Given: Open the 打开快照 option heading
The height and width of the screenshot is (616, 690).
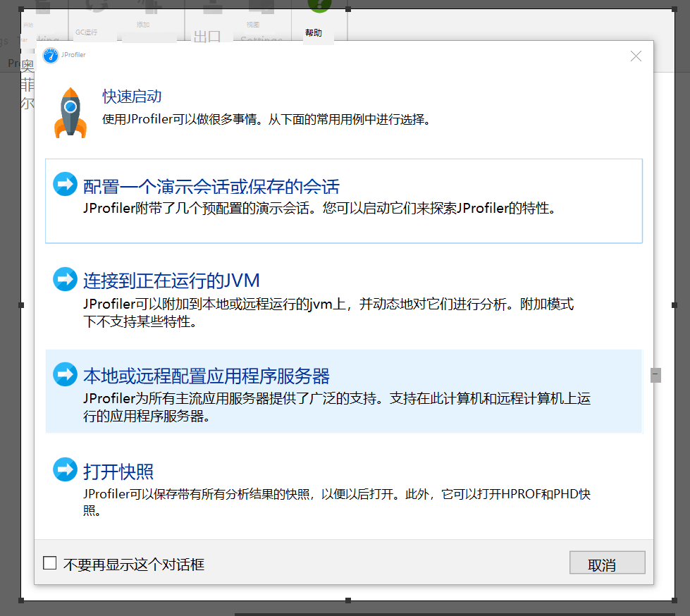Looking at the screenshot, I should [x=118, y=471].
